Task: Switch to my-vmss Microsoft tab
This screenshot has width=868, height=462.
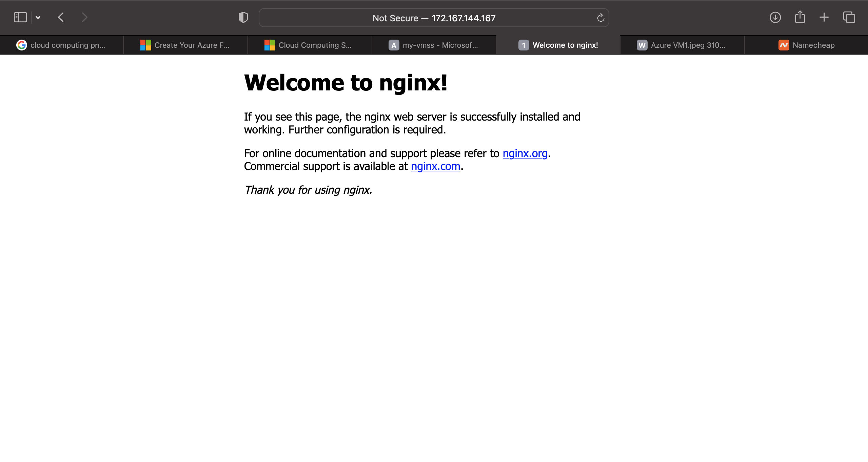Action: coord(434,45)
